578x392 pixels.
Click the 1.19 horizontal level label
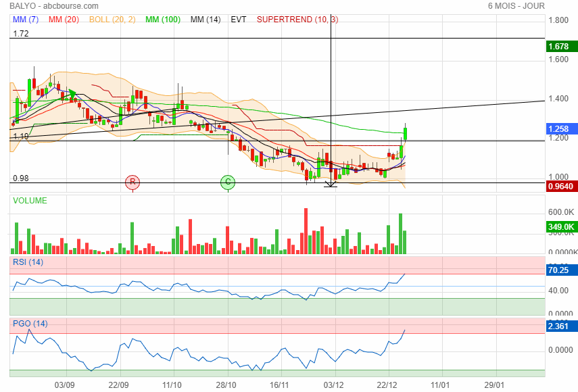coord(21,137)
